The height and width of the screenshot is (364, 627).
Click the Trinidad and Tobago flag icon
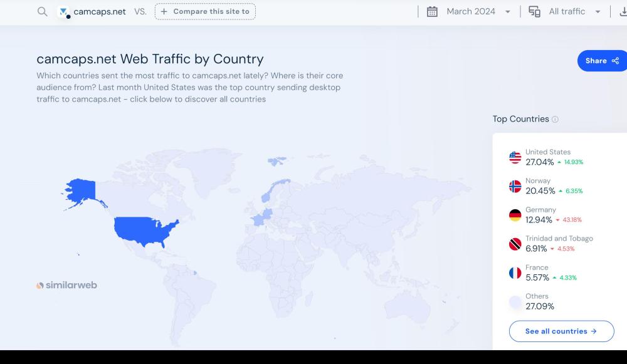point(515,244)
